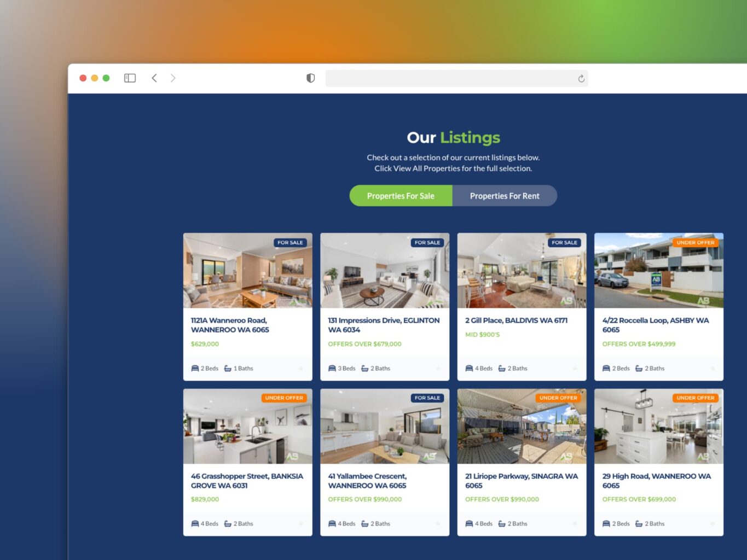Click the bath icon on 4/22 Roccella Loop card

pos(639,369)
